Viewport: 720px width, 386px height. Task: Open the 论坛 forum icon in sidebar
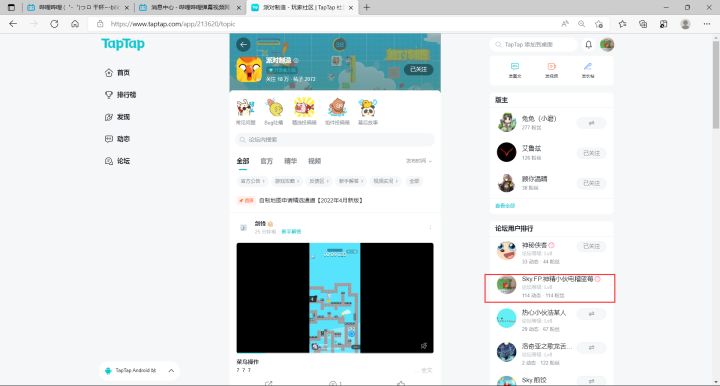pos(109,161)
